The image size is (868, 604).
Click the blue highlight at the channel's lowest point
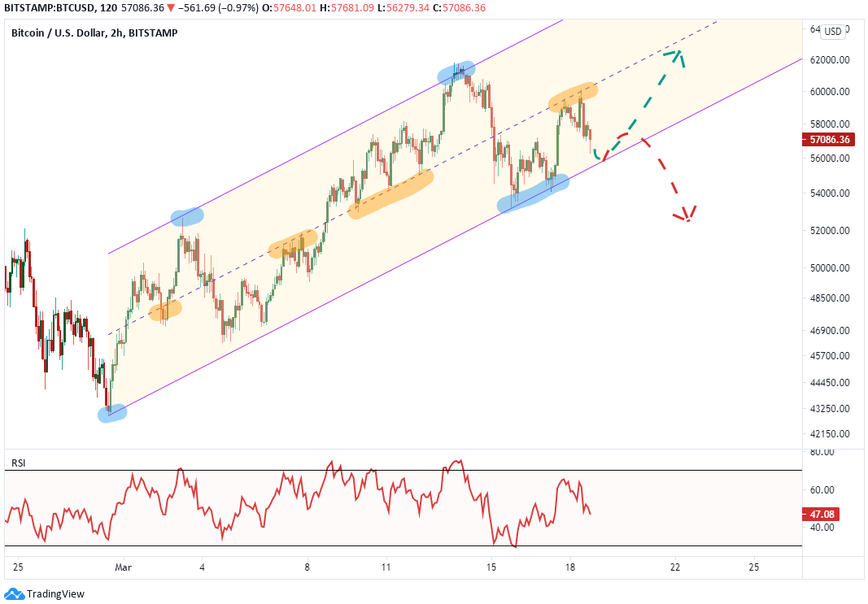click(112, 413)
